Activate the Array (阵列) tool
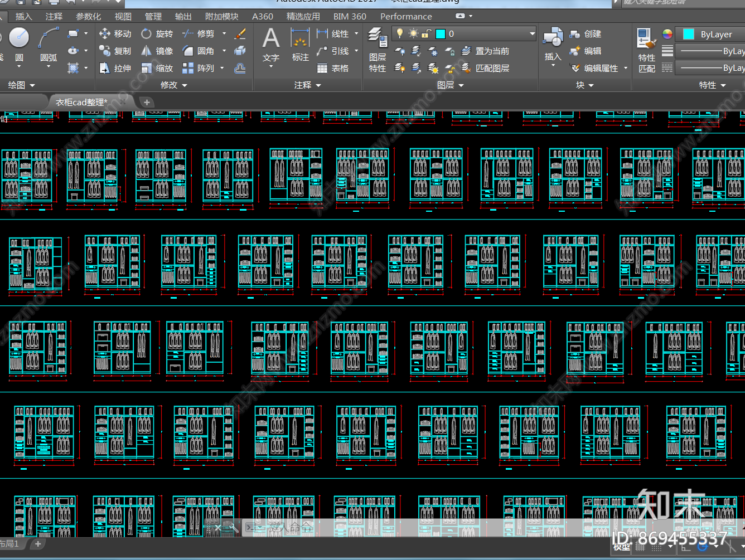Image resolution: width=745 pixels, height=560 pixels. click(199, 69)
